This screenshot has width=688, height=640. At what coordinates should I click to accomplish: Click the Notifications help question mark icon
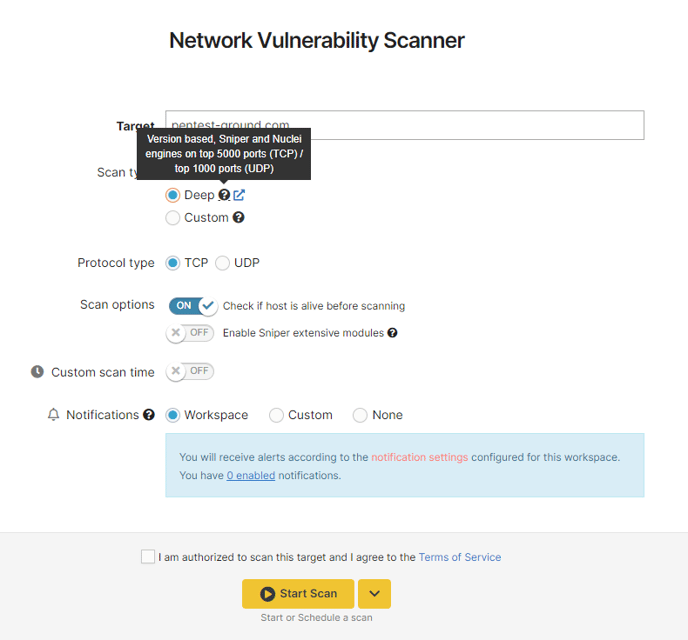click(x=149, y=415)
